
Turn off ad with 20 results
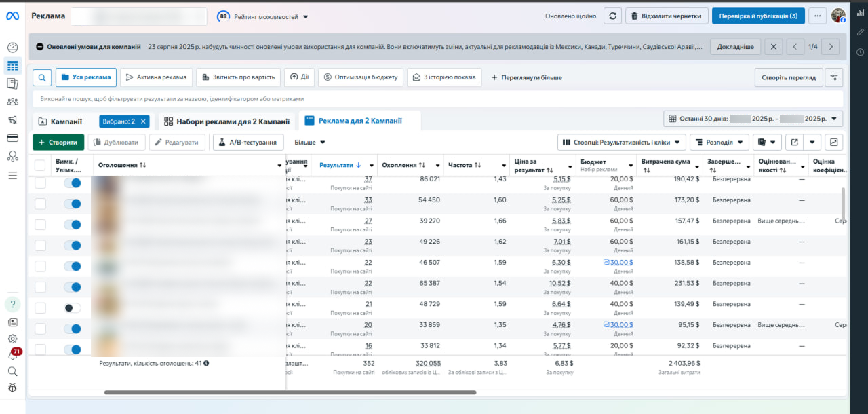tap(72, 328)
